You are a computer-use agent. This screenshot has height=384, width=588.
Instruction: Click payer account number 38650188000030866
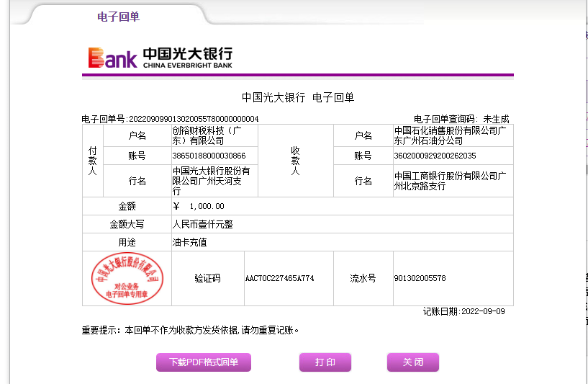point(209,156)
